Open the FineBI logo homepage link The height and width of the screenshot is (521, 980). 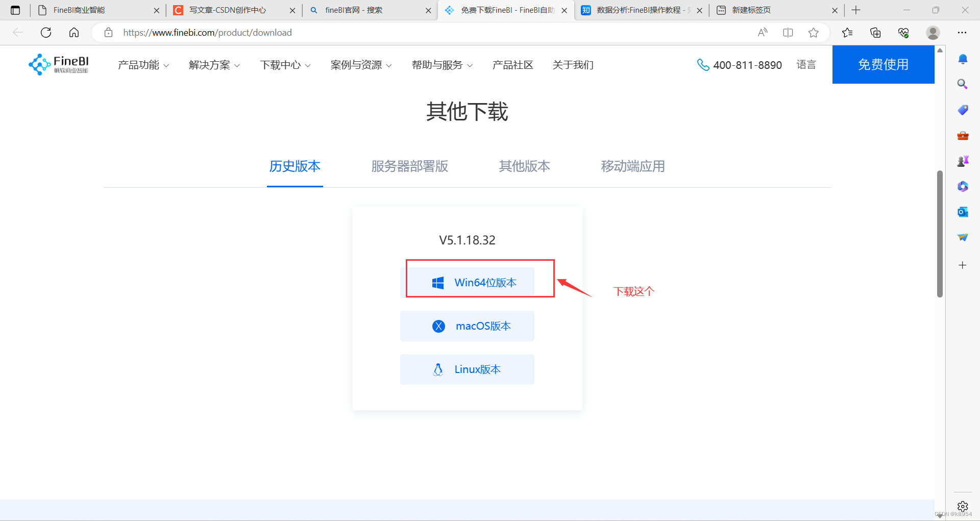pyautogui.click(x=58, y=64)
